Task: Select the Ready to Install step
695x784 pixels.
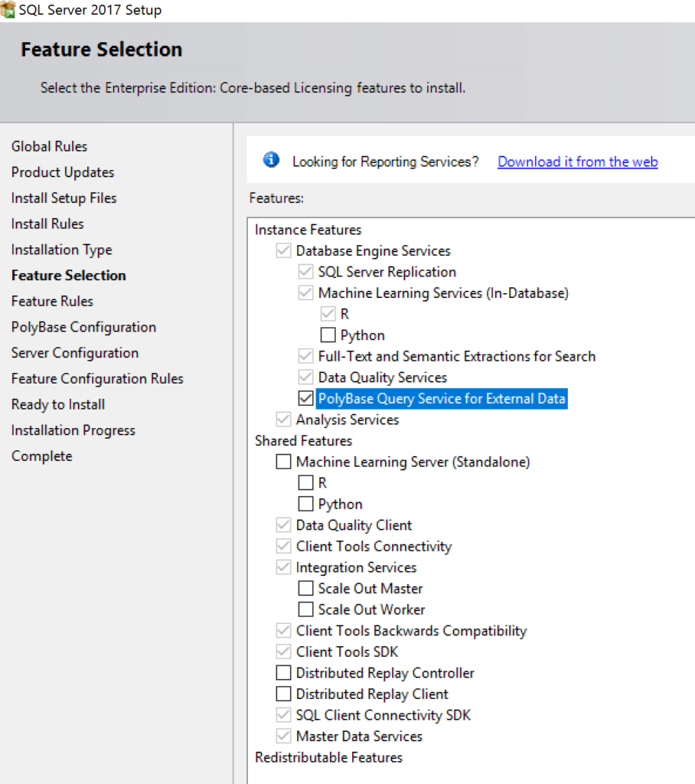Action: tap(58, 404)
